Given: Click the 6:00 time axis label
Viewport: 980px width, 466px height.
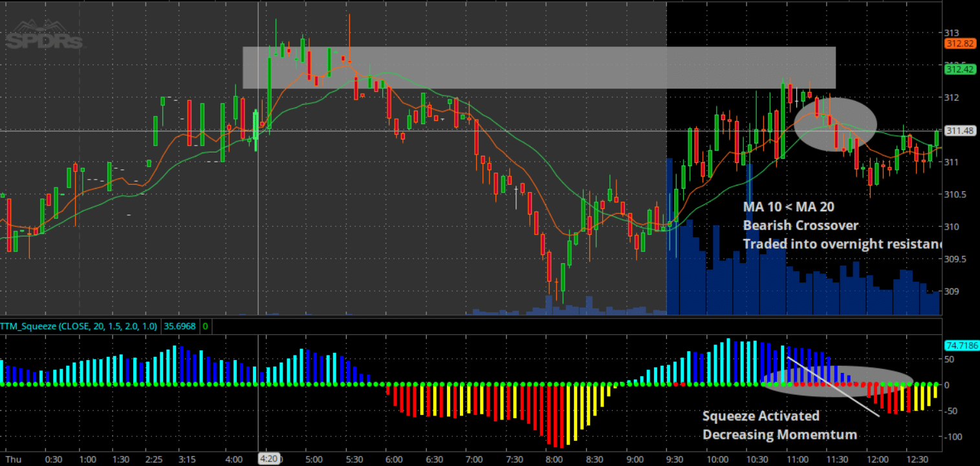Looking at the screenshot, I should pos(393,459).
